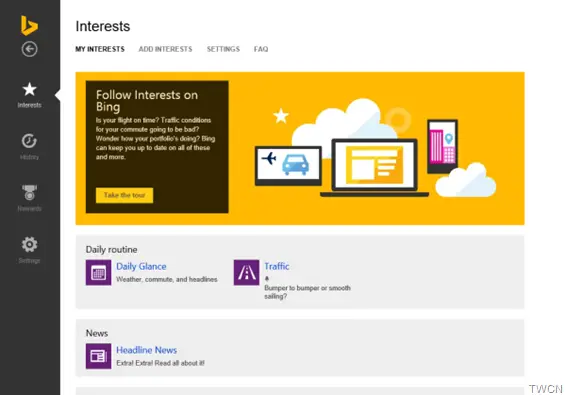
Task: Open the Settings tab under Interests
Action: [223, 49]
